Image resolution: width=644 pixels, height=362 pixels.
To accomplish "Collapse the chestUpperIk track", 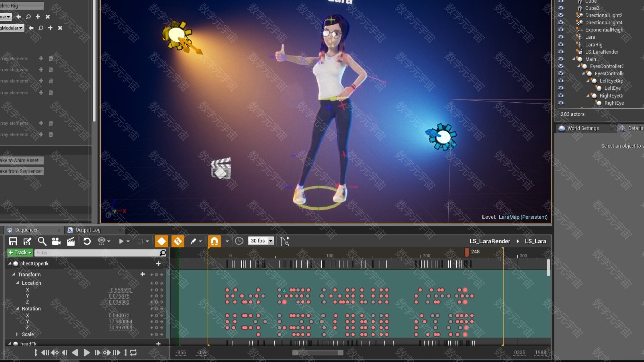I will 9,264.
